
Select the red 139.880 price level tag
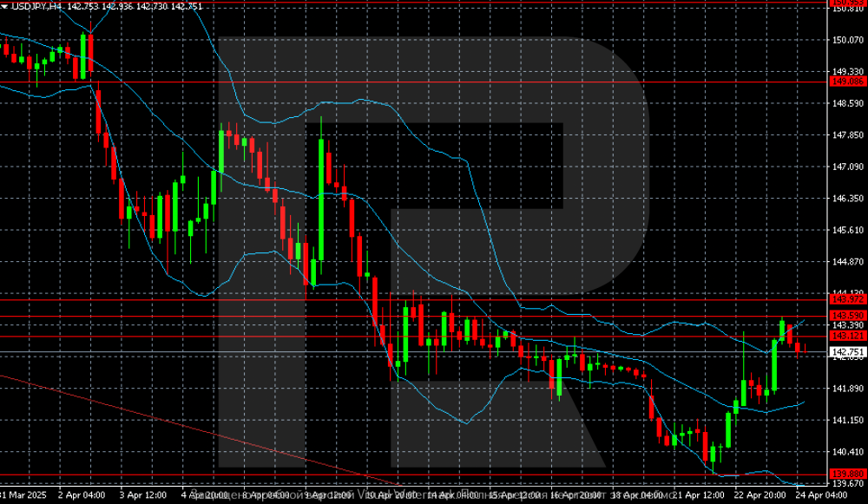tap(847, 475)
